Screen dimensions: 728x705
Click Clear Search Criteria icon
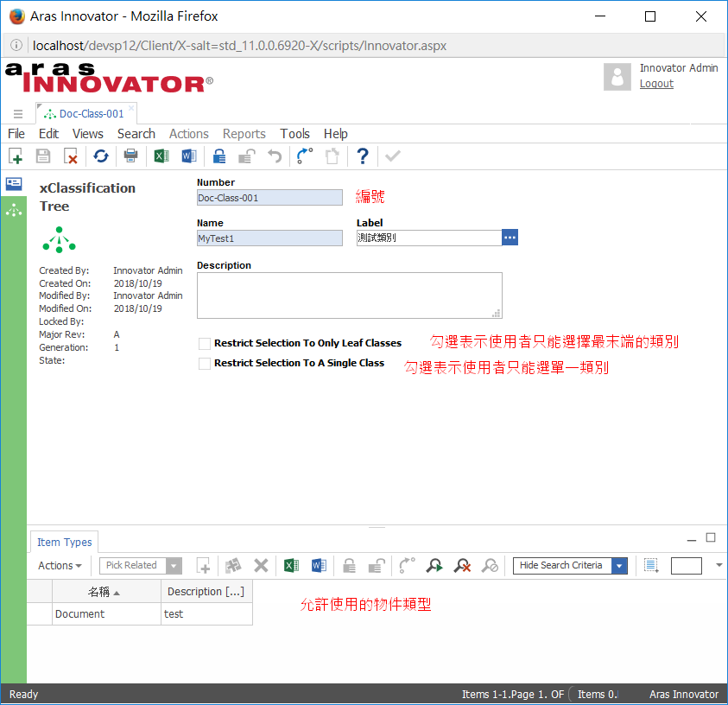coord(462,566)
